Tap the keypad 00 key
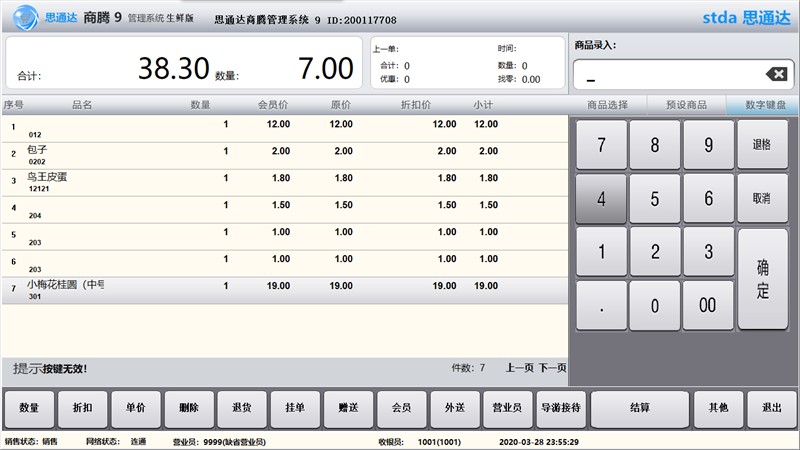Screen dimensions: 800x450 coord(708,306)
